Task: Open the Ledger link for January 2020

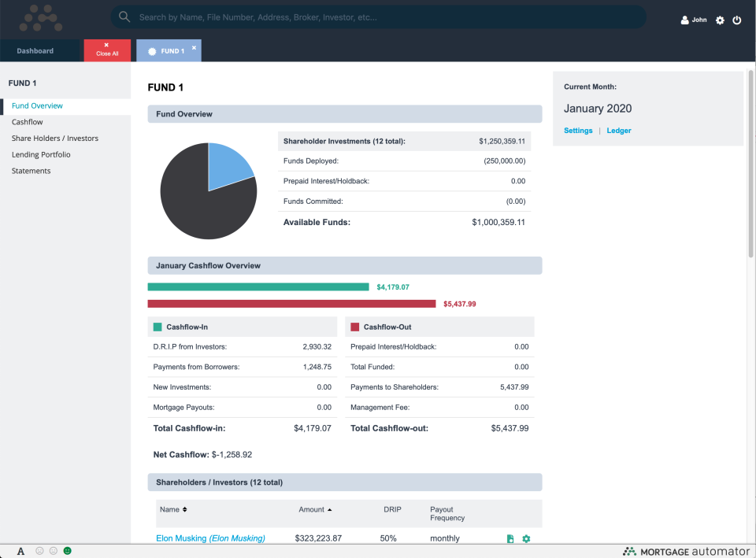Action: pyautogui.click(x=619, y=131)
